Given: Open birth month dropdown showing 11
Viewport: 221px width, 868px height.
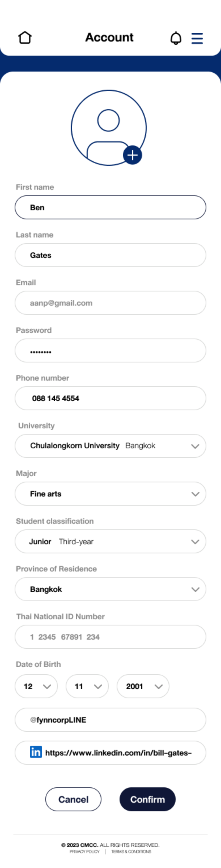Looking at the screenshot, I should tap(87, 686).
